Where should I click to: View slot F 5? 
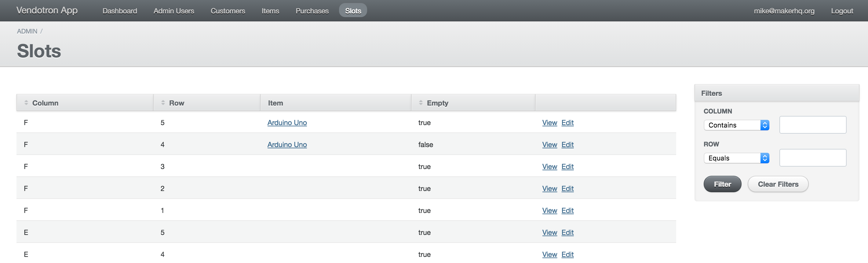(x=549, y=123)
